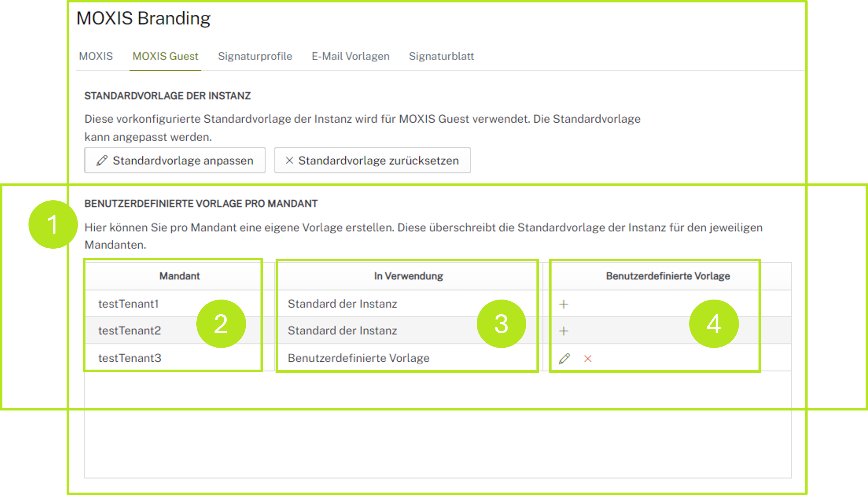Add custom template for testTenant2
868x495 pixels.
point(563,331)
